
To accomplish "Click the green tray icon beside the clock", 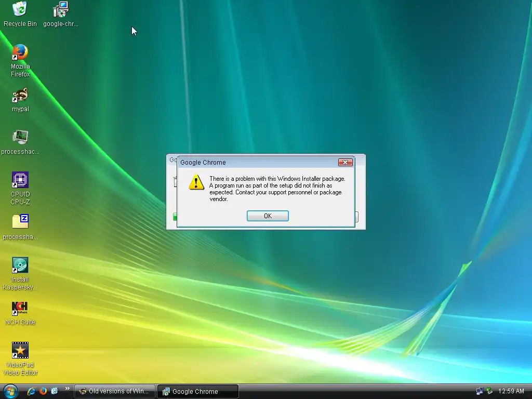I will point(489,391).
